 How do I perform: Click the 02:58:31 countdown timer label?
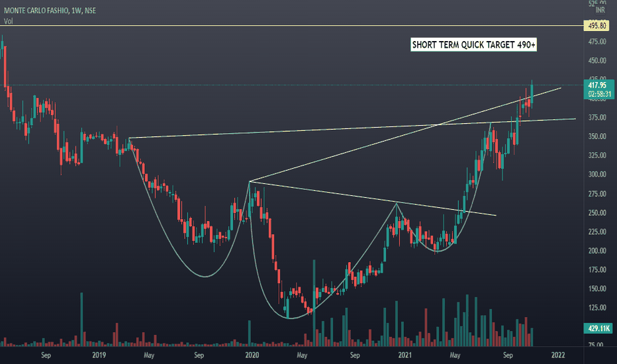[x=599, y=95]
